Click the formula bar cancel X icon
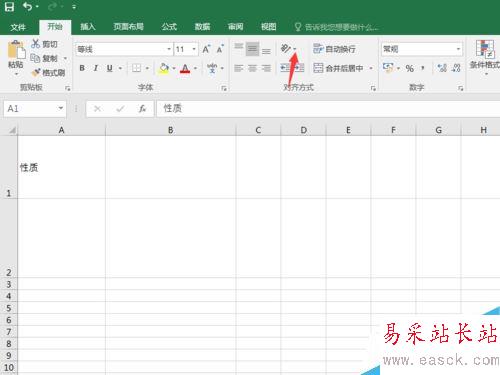Viewport: 500px width, 375px height. pos(98,109)
